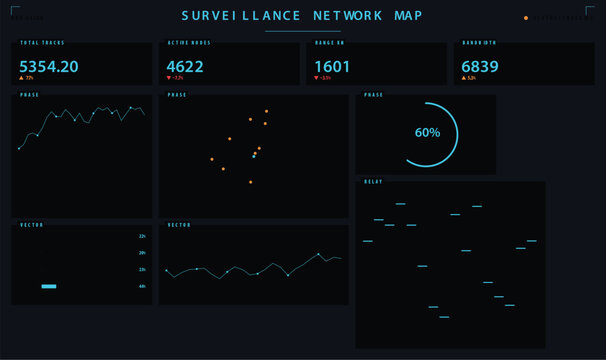The image size is (606, 360).
Task: Select the Bandwidth value 6839
Action: (x=480, y=67)
